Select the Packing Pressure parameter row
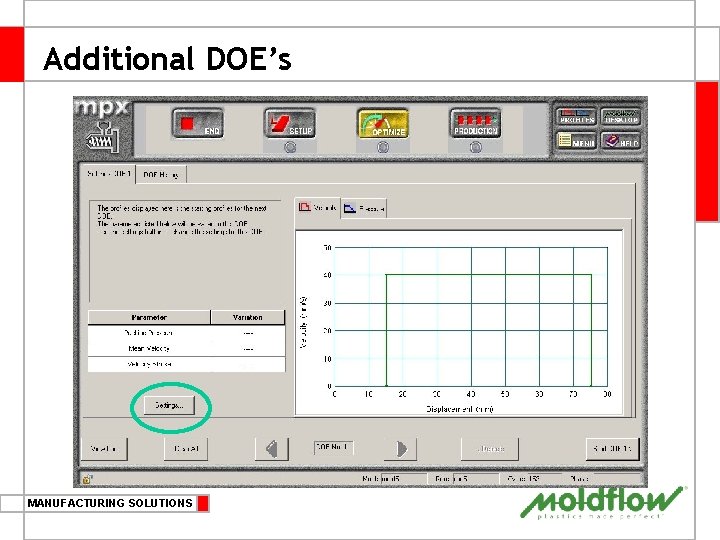The image size is (720, 540). [x=186, y=333]
